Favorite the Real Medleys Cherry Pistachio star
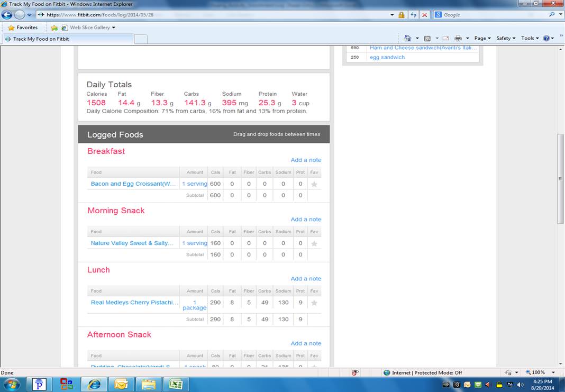565x392 pixels. click(314, 303)
